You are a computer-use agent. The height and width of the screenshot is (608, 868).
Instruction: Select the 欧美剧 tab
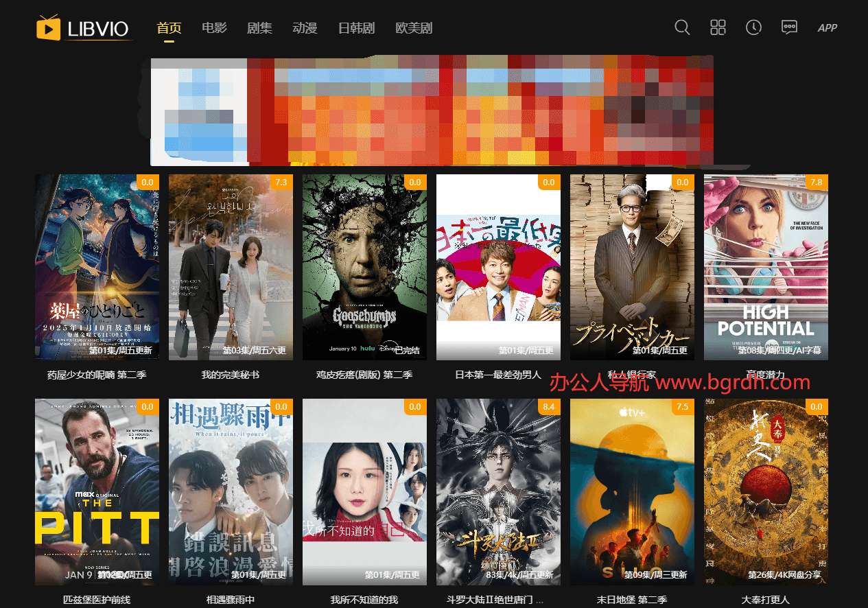(414, 28)
